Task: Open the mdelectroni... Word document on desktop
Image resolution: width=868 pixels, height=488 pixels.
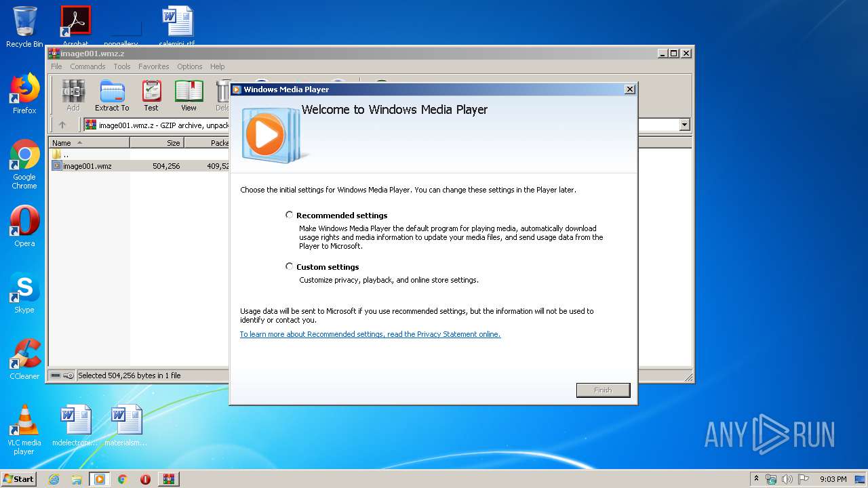Action: [75, 426]
